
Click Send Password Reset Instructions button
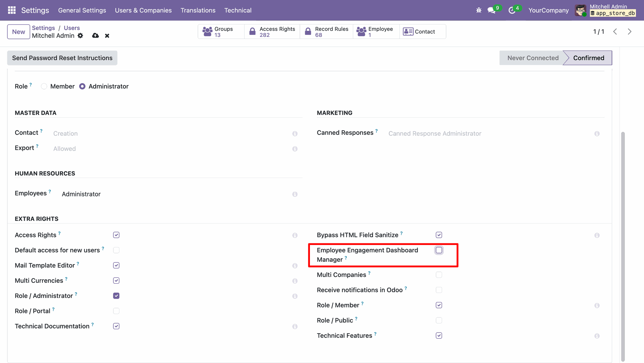[x=62, y=58]
